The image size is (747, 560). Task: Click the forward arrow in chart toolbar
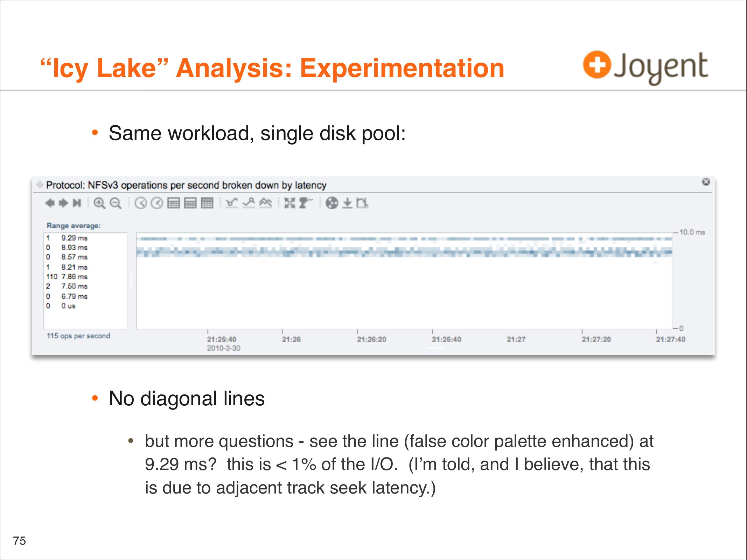tap(63, 203)
